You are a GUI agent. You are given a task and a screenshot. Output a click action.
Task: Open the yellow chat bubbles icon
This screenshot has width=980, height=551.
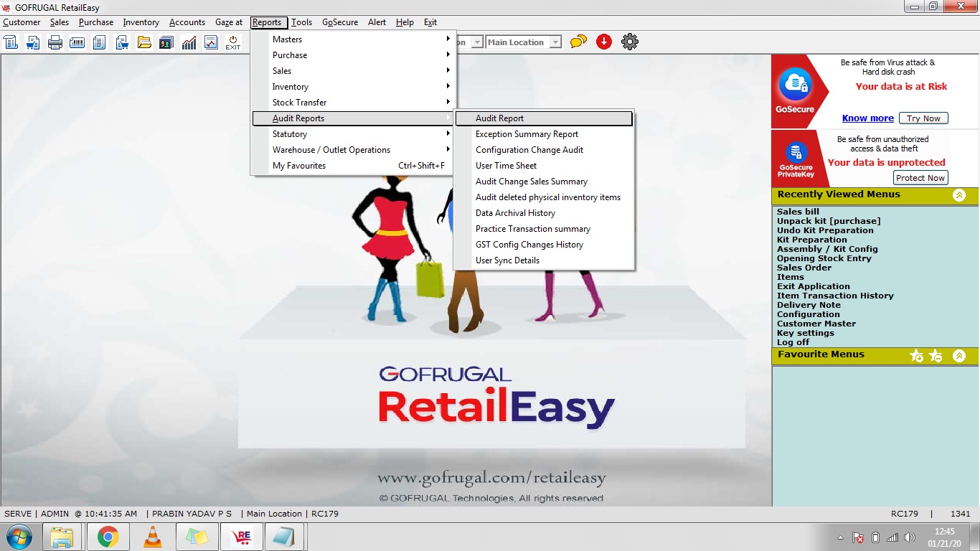coord(578,42)
